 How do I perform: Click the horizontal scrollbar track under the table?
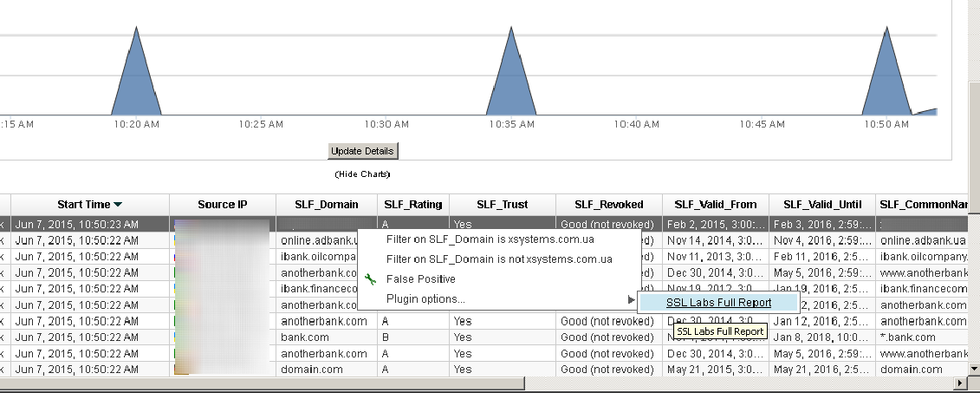[x=607, y=383]
